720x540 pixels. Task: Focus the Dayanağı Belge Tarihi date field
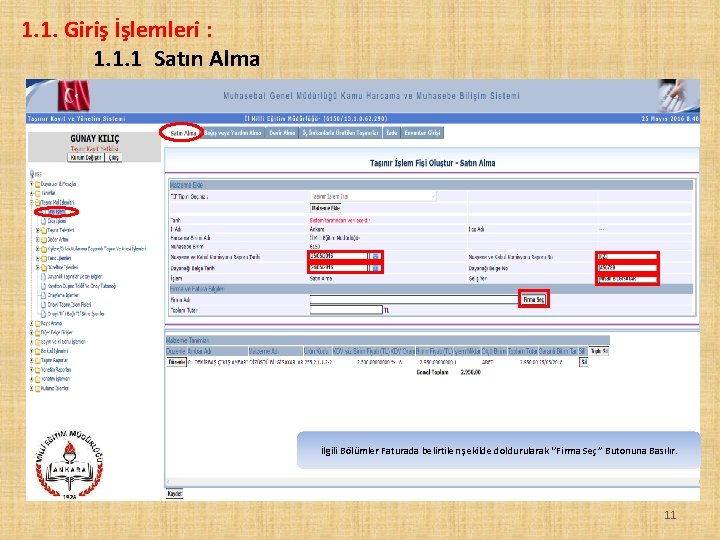(339, 268)
